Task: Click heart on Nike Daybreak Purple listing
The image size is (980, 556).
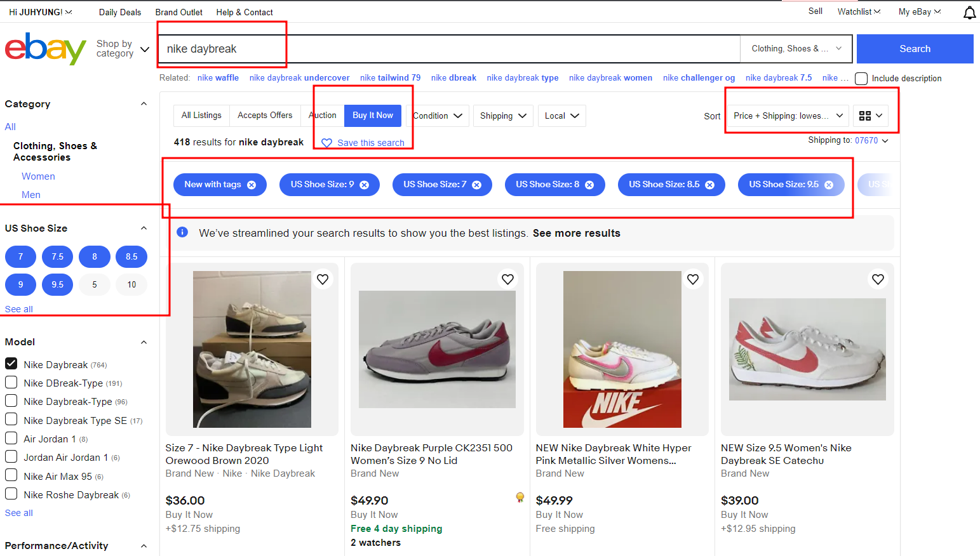Action: pyautogui.click(x=507, y=279)
